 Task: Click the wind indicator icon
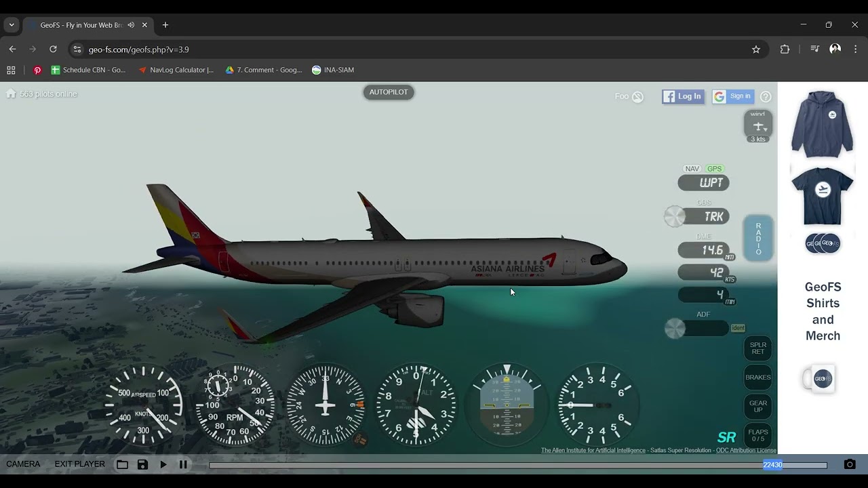[758, 125]
